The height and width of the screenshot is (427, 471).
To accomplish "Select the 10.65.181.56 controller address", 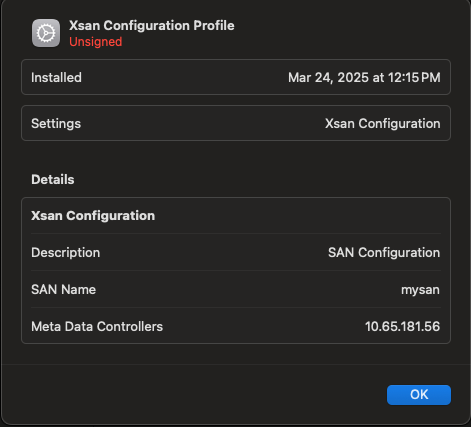I will coord(402,327).
